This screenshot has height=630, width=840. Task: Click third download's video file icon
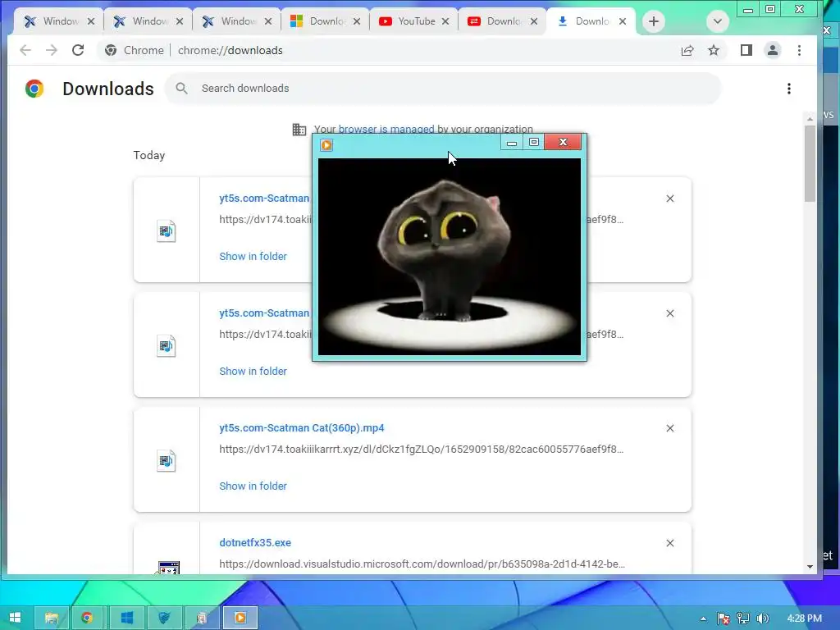tap(166, 461)
